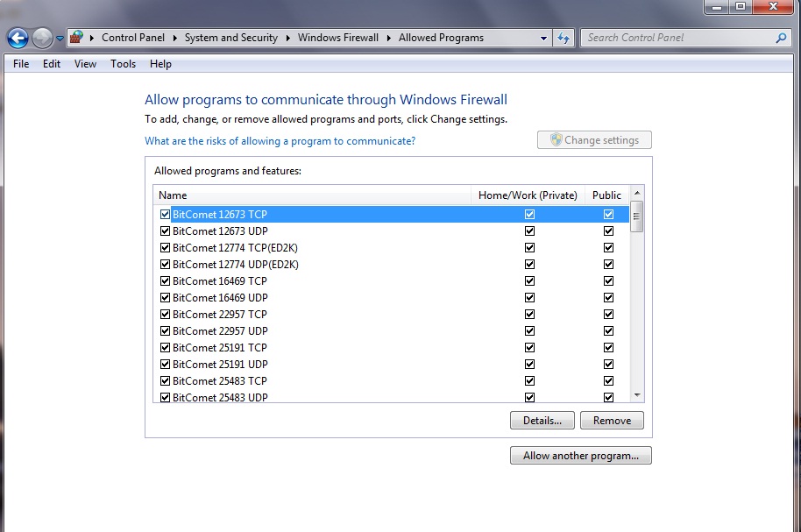Select the BitComet 16469 UDP row
This screenshot has height=532, width=801.
(392, 297)
